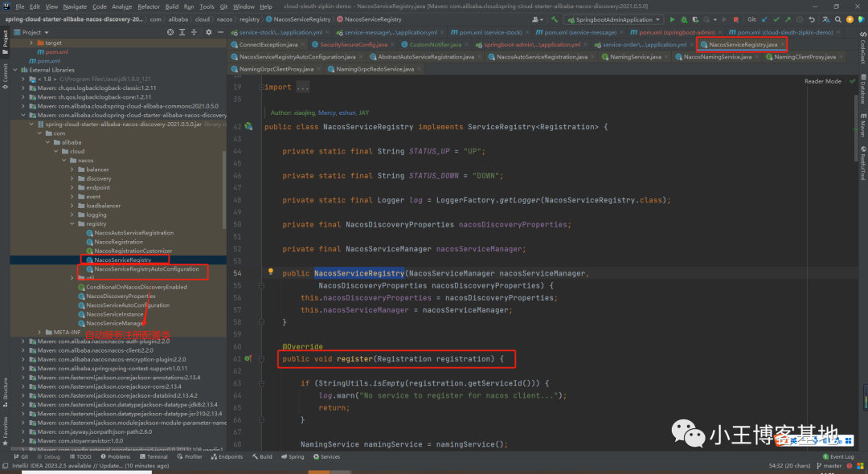This screenshot has width=868, height=474.
Task: Switch to the NamingService.java tab
Action: click(635, 57)
